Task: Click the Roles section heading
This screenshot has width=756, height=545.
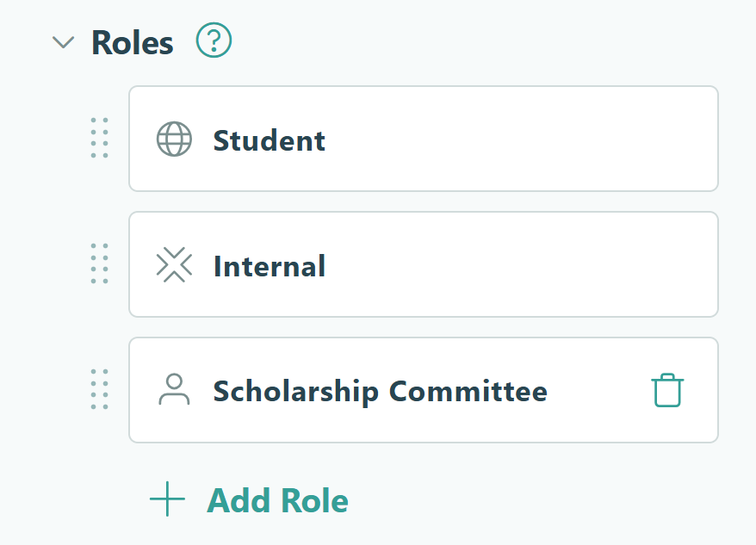Action: click(x=131, y=41)
